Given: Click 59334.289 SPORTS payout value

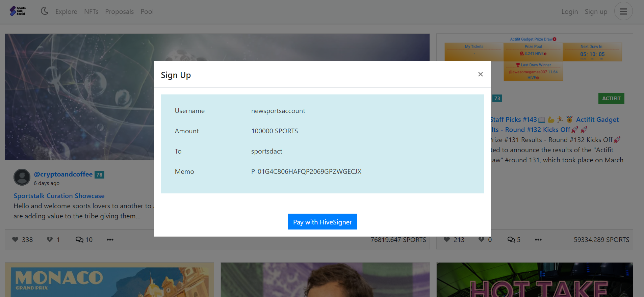Looking at the screenshot, I should [601, 240].
